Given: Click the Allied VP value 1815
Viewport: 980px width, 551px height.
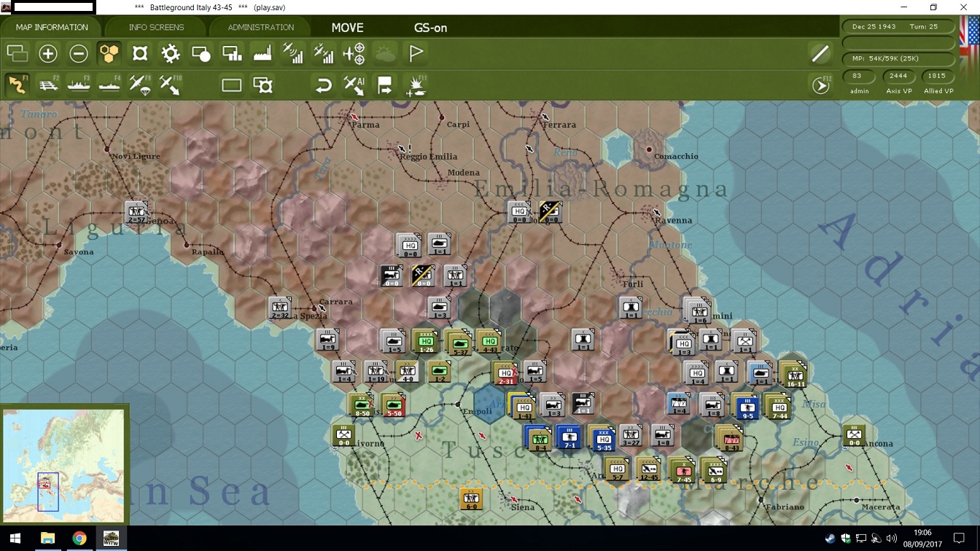Looking at the screenshot, I should (938, 76).
